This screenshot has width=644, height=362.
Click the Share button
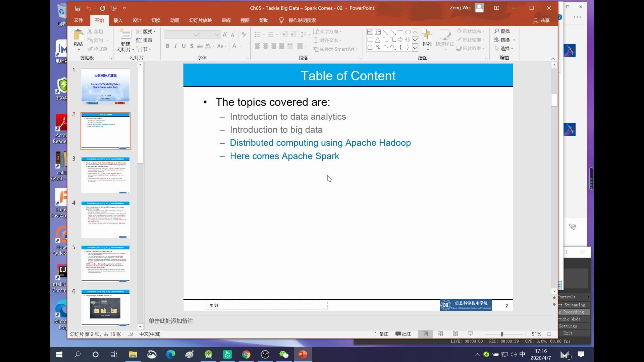541,20
